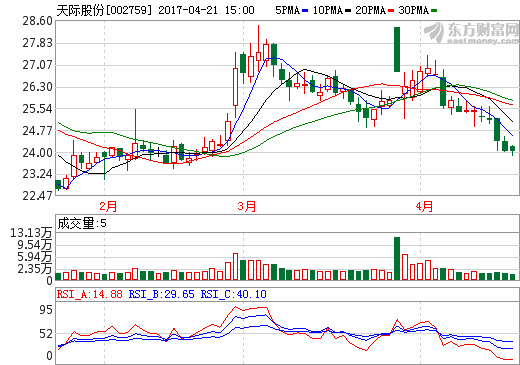Image resolution: width=520 pixels, height=365 pixels.
Task: Click the stock title 天际股份[002759]
Action: [104, 10]
